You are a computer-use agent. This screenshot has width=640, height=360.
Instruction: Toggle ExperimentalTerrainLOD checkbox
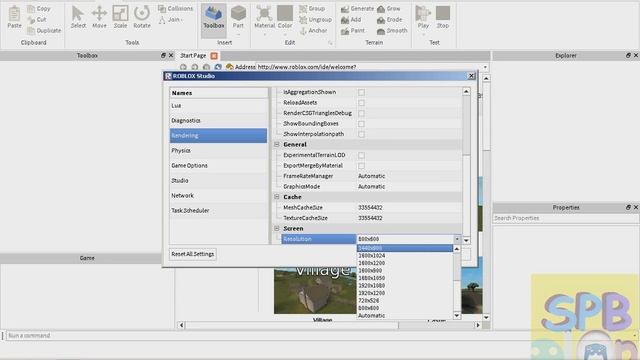tap(361, 156)
